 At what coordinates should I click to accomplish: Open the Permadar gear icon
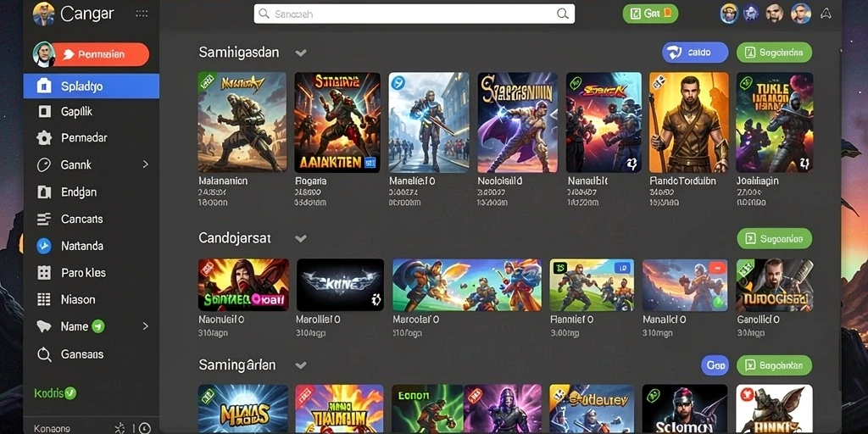[44, 138]
